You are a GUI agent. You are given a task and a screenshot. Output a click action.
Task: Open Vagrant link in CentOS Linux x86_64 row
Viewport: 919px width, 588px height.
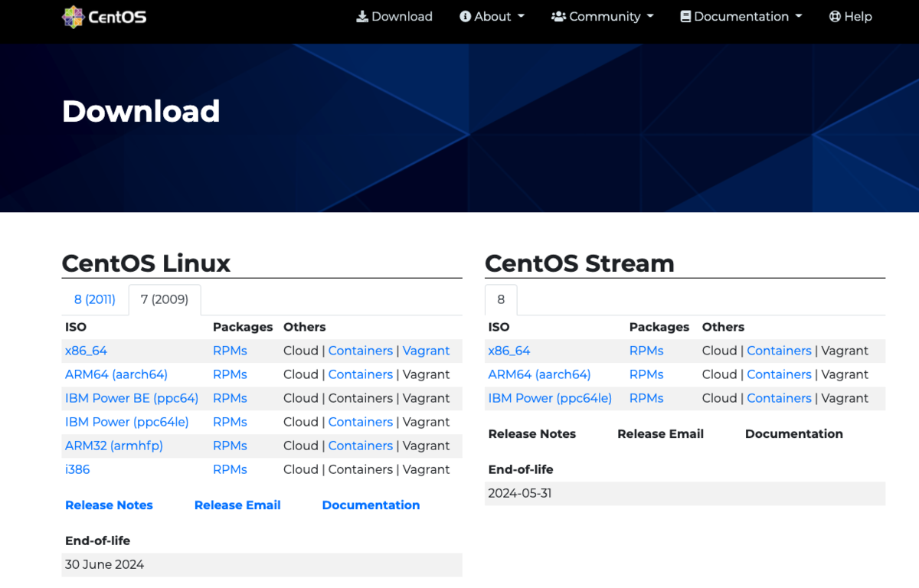click(426, 351)
